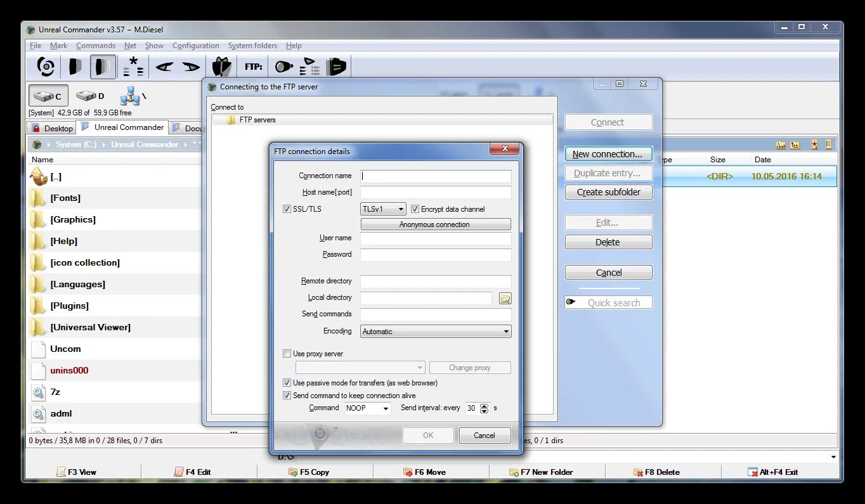Click the root folder icon in right panel
Image resolution: width=865 pixels, height=504 pixels.
(781, 145)
